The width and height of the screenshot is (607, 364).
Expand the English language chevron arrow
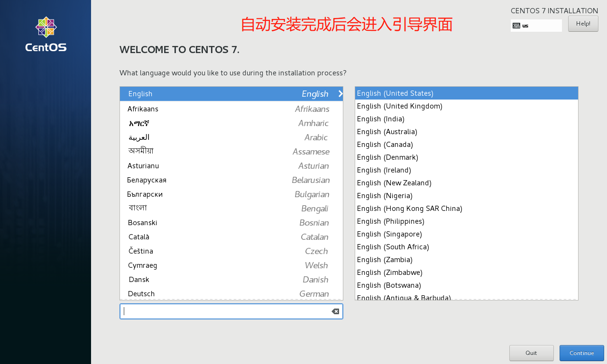point(340,94)
